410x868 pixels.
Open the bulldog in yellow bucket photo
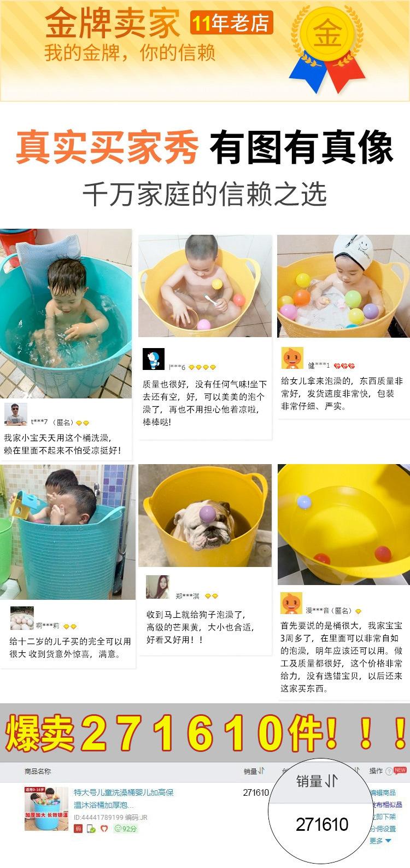(205, 516)
